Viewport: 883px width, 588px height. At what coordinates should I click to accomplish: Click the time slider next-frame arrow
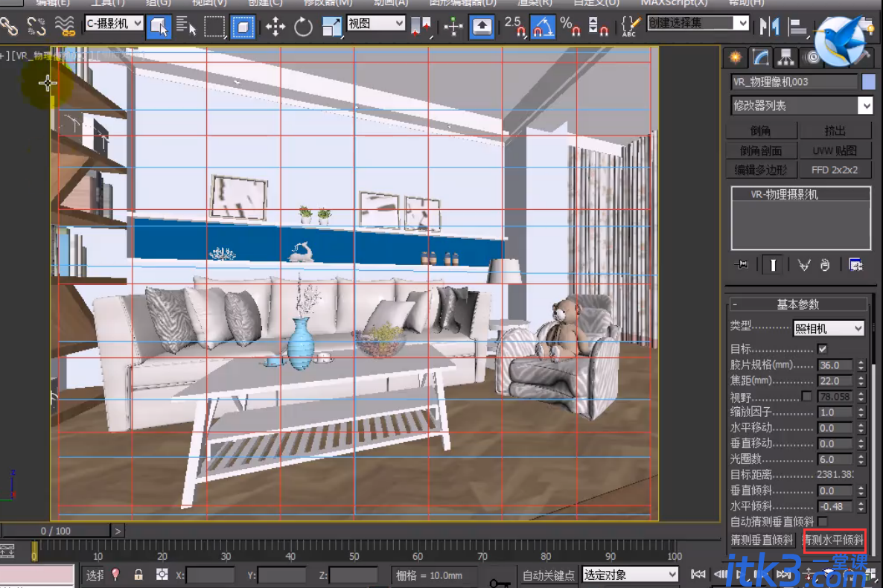(117, 531)
